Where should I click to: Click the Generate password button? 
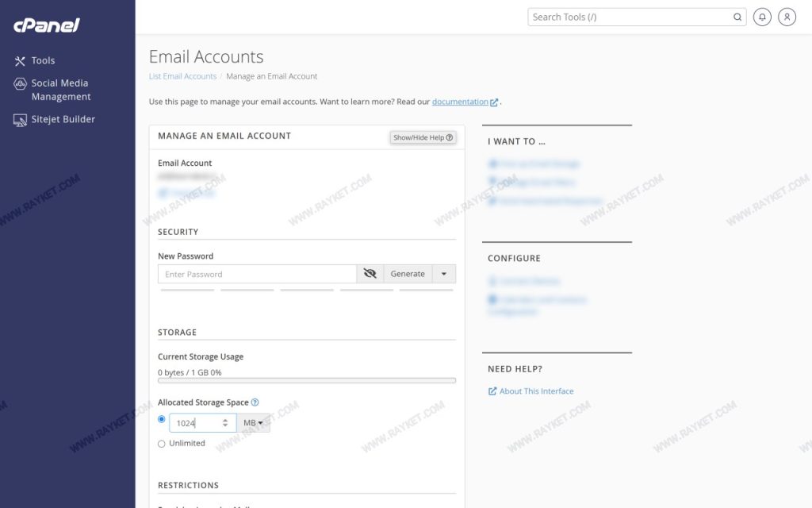(408, 274)
